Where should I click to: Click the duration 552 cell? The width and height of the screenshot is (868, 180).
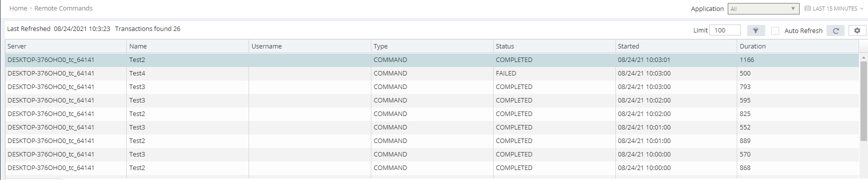click(798, 127)
